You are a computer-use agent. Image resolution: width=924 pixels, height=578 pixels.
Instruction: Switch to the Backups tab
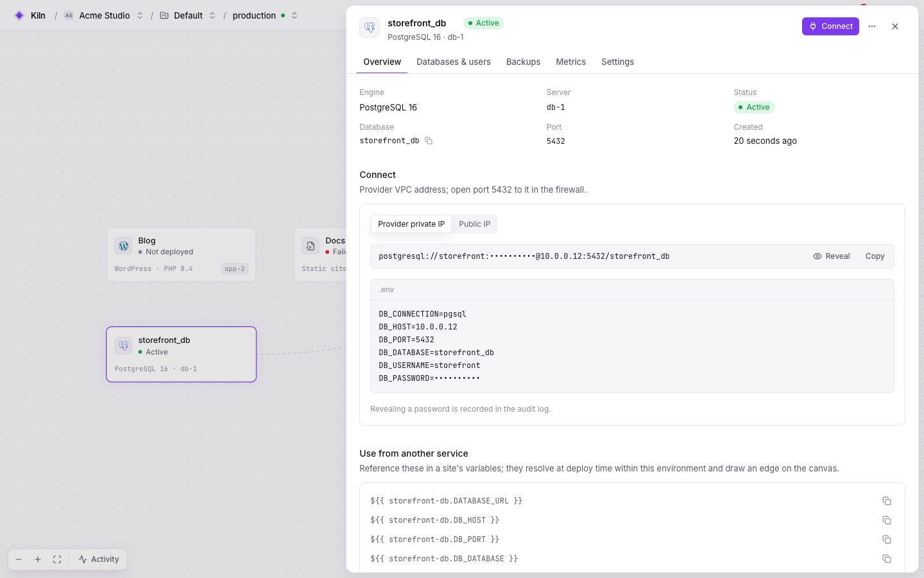[523, 62]
